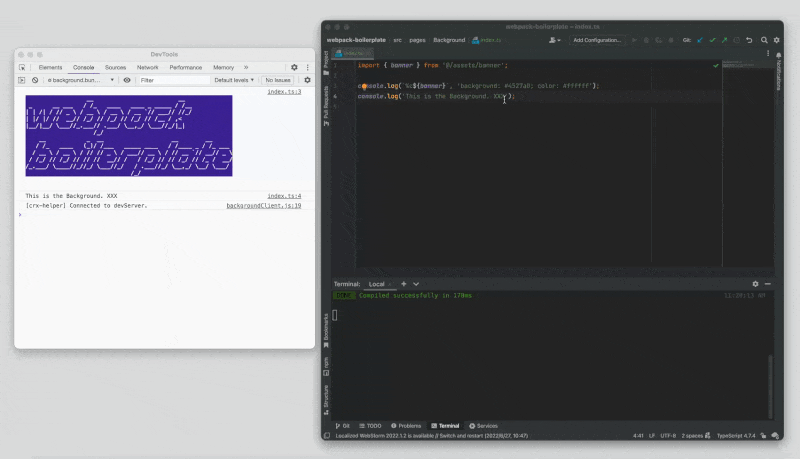This screenshot has height=459, width=800.
Task: Hide the terminal panel with minus icon
Action: click(768, 284)
